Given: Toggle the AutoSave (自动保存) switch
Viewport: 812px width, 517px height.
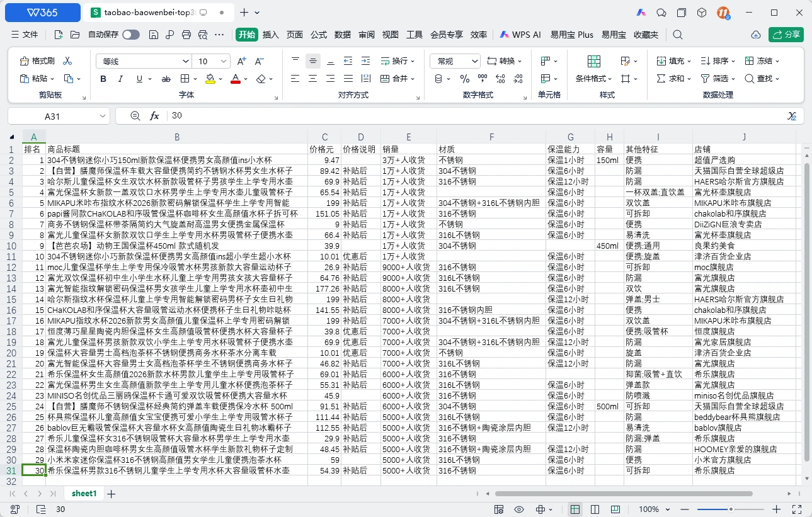Looking at the screenshot, I should [131, 35].
